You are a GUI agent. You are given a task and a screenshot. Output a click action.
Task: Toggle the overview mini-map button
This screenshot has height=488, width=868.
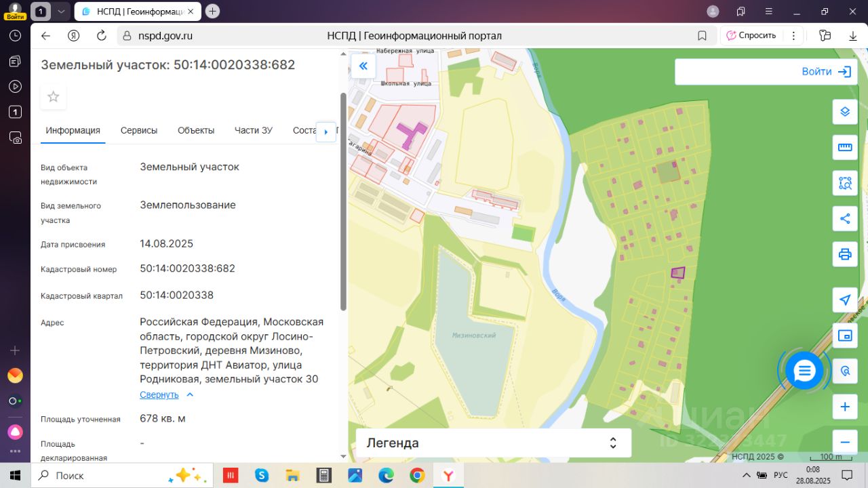pos(845,335)
